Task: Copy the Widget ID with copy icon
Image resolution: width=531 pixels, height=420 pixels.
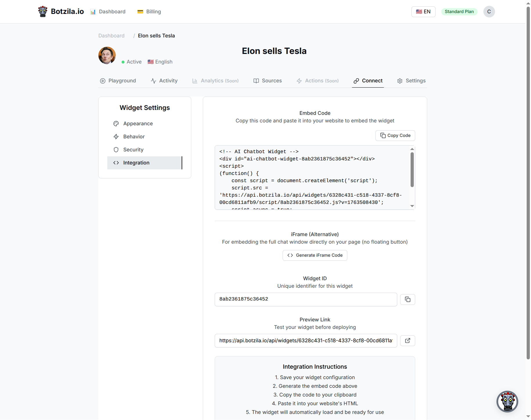Action: coord(408,299)
